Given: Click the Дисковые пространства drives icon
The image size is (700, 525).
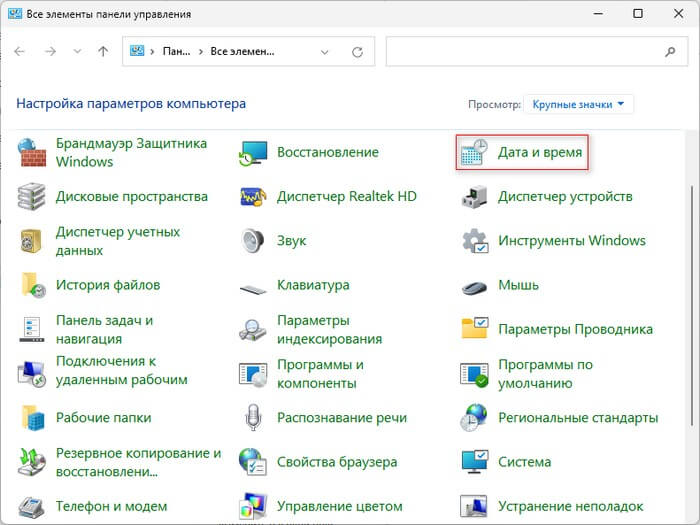Looking at the screenshot, I should tap(31, 196).
